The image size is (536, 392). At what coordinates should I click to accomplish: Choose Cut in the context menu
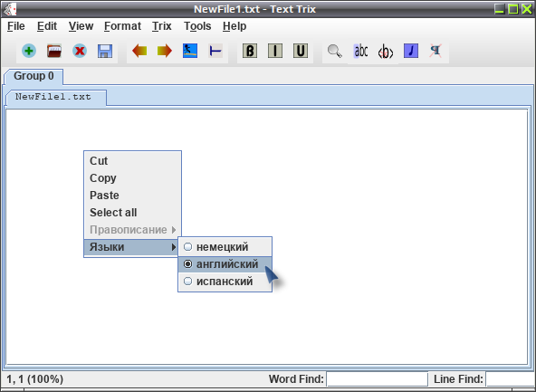tap(132, 161)
